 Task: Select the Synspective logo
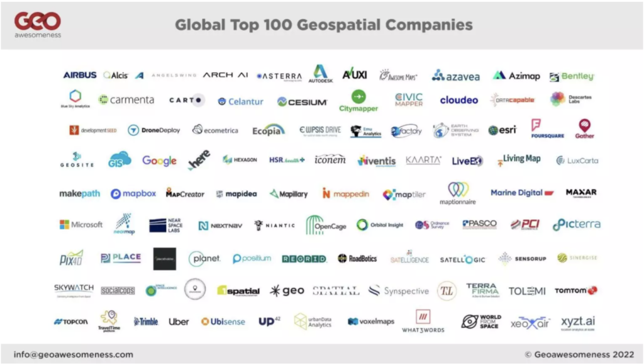tap(398, 291)
